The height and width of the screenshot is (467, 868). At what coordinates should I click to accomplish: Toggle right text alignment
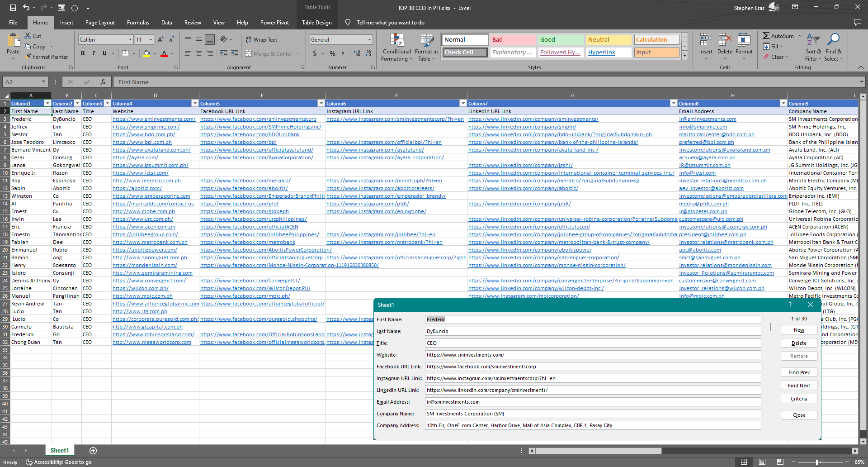pos(210,53)
